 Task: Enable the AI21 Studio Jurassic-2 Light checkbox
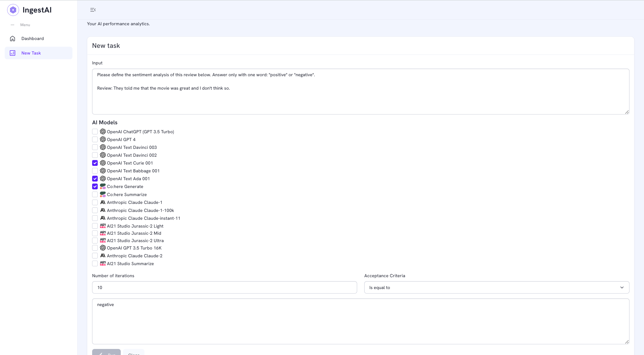click(95, 226)
